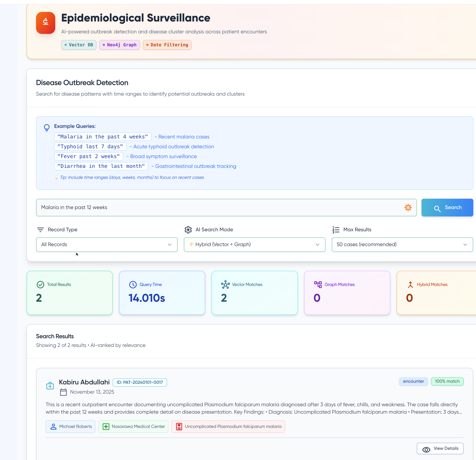Click into the outbreak search input field
This screenshot has width=476, height=460.
220,208
